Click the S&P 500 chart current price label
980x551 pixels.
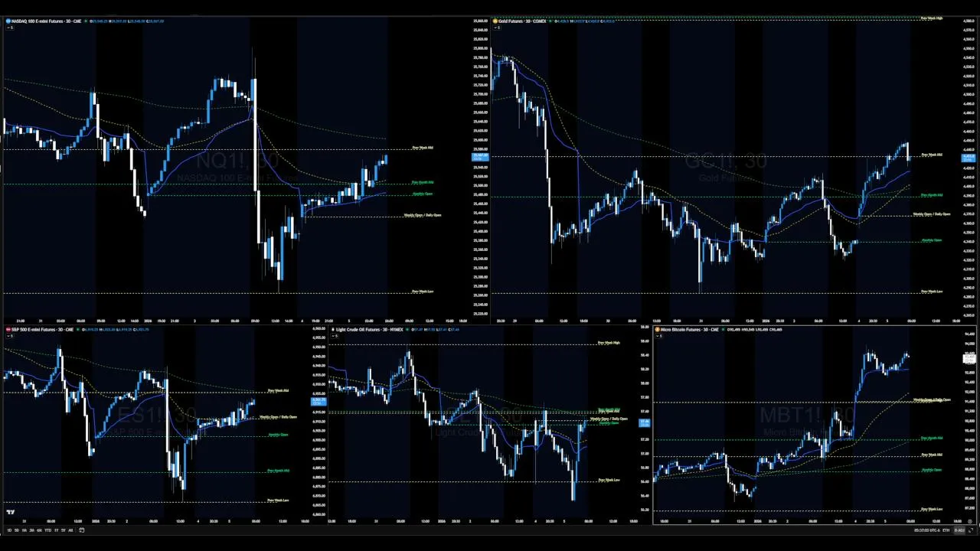318,402
